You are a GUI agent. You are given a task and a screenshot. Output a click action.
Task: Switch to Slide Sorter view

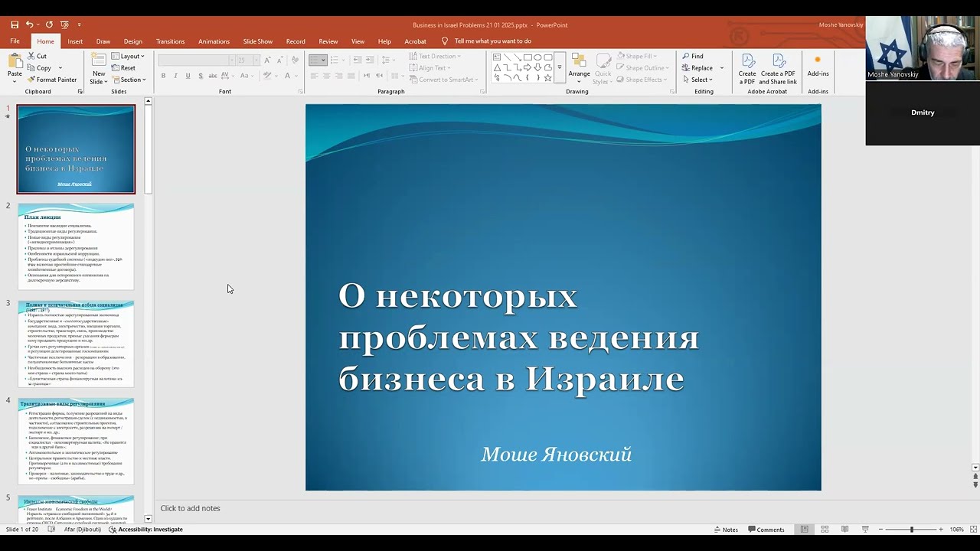coord(825,530)
